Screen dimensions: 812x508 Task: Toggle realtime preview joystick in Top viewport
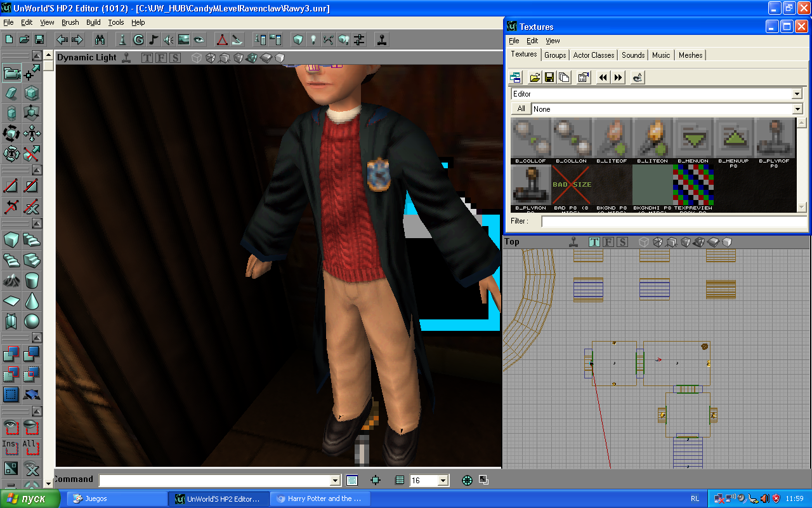574,242
